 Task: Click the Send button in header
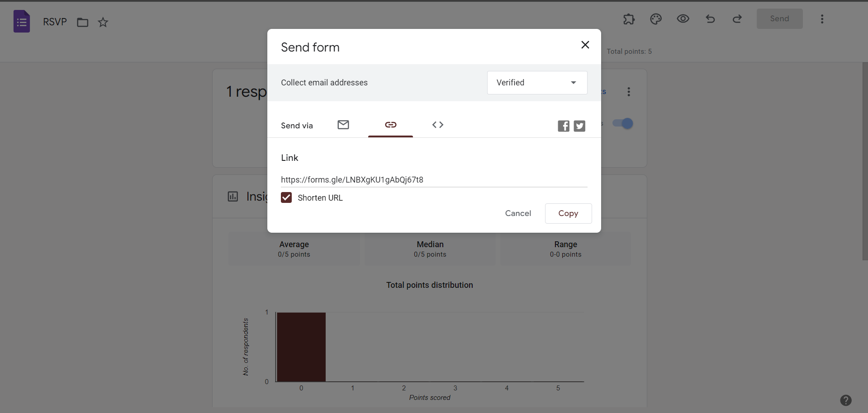[x=780, y=19]
